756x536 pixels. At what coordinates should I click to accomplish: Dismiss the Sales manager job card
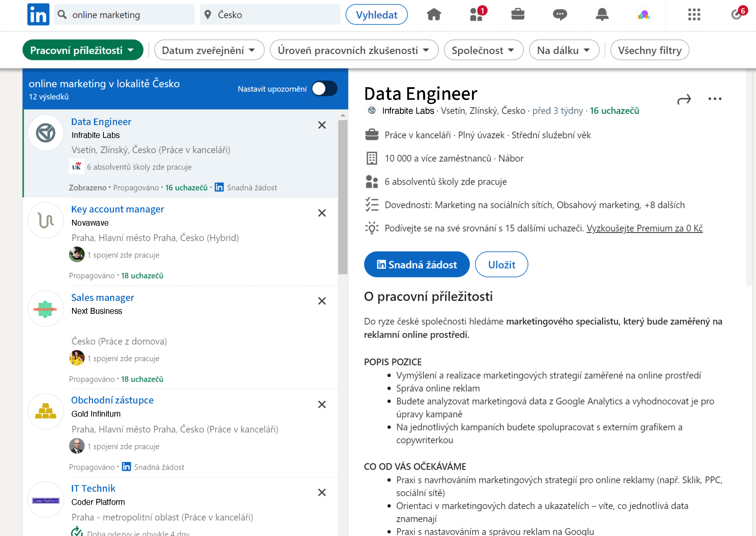pos(322,301)
